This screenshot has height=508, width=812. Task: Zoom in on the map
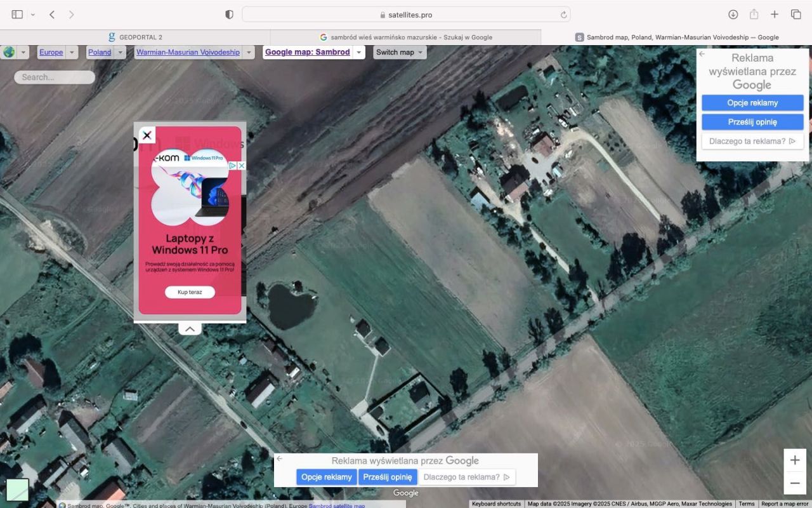795,460
